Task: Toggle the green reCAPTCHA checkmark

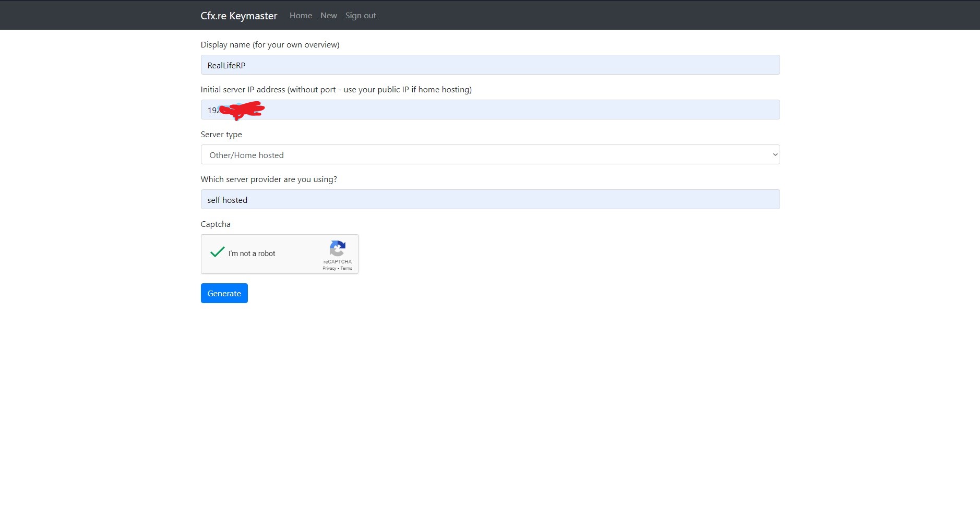Action: pos(217,252)
